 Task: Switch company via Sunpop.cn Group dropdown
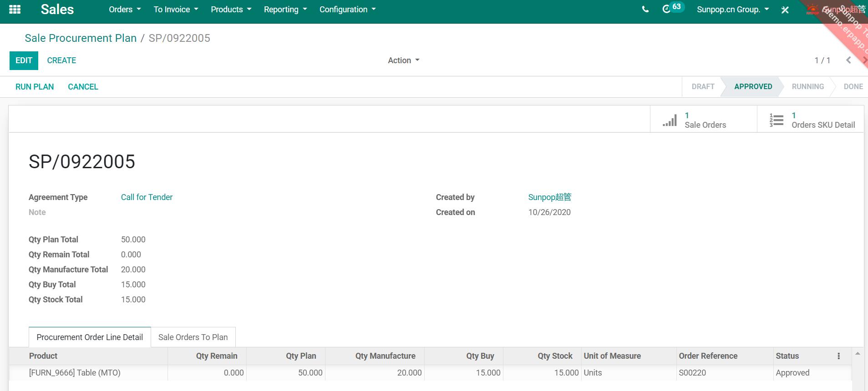click(x=733, y=10)
